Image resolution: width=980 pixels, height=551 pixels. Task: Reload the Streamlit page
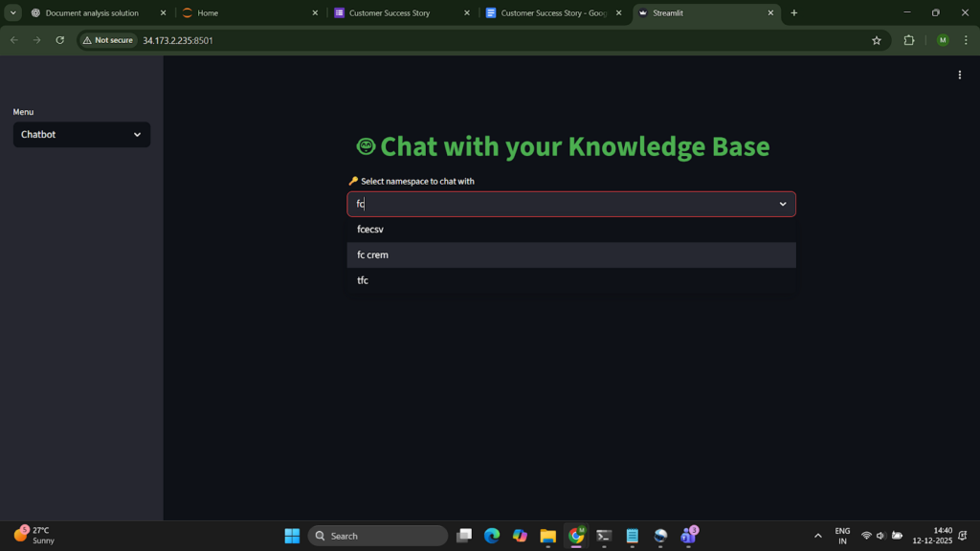60,40
